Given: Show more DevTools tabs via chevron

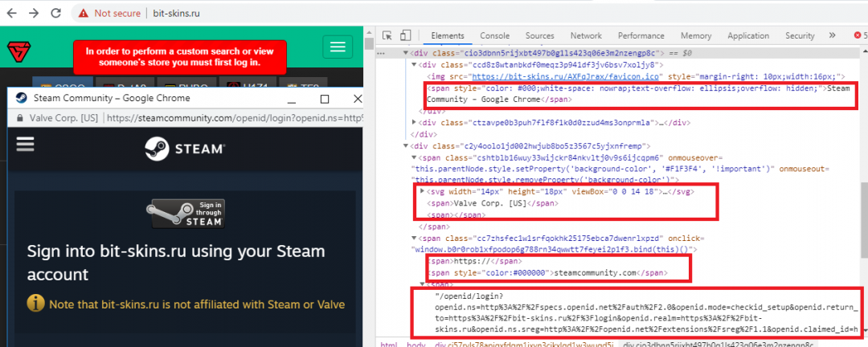Looking at the screenshot, I should pos(832,36).
